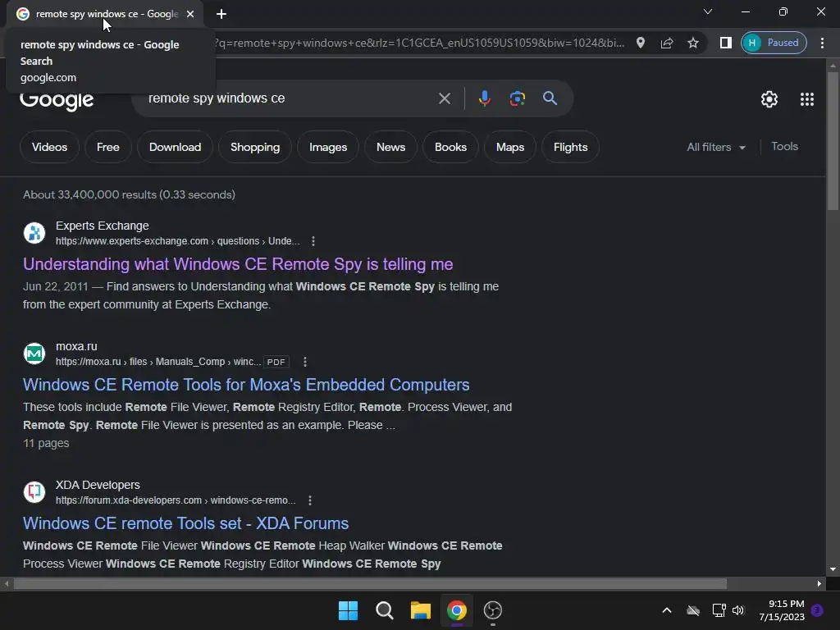Click the location pin icon in address bar
Image resolution: width=840 pixels, height=630 pixels.
point(640,43)
